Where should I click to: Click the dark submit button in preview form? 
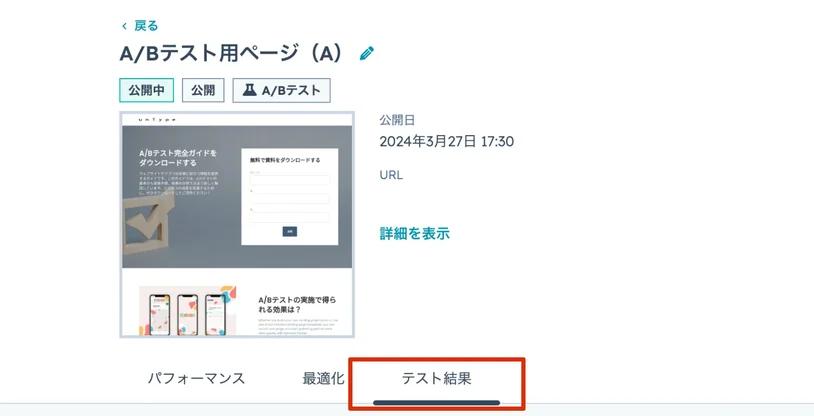tap(290, 232)
